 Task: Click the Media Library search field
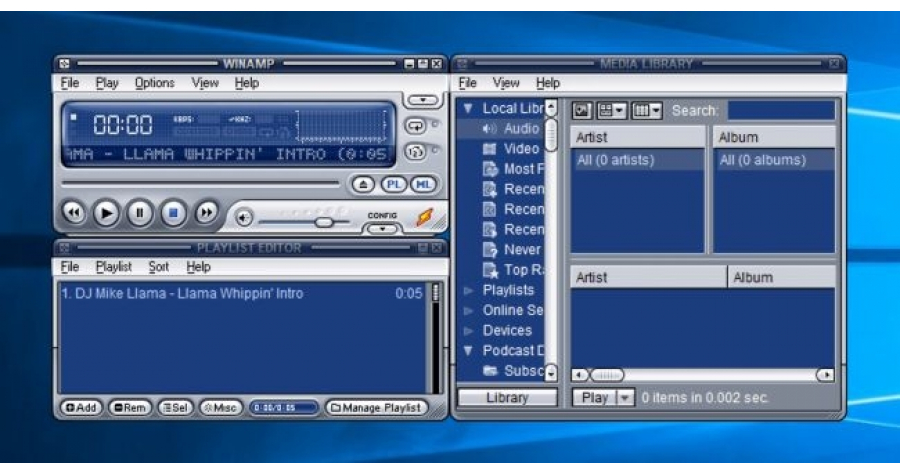(781, 110)
